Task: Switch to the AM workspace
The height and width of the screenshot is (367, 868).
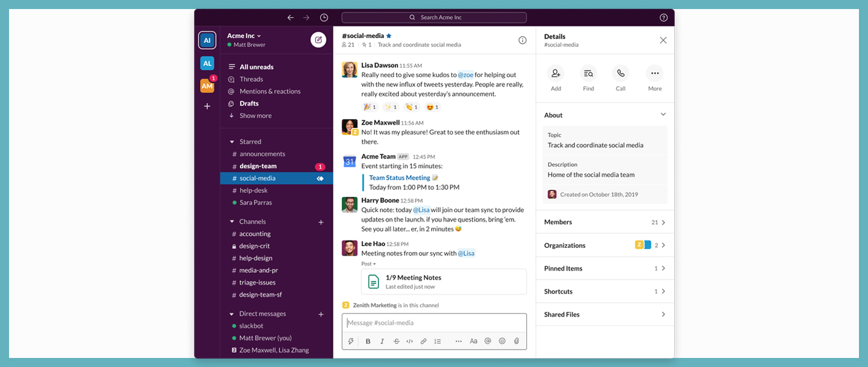Action: 207,86
